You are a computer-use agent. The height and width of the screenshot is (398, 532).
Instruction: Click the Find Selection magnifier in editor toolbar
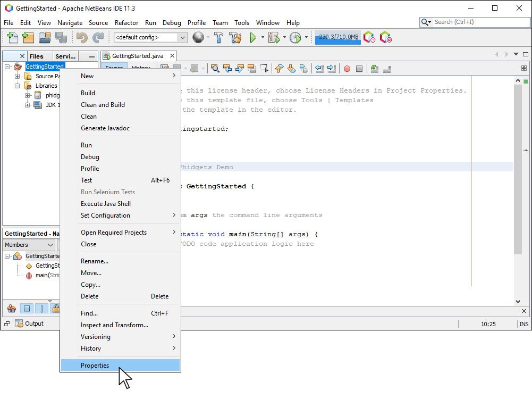tap(214, 68)
